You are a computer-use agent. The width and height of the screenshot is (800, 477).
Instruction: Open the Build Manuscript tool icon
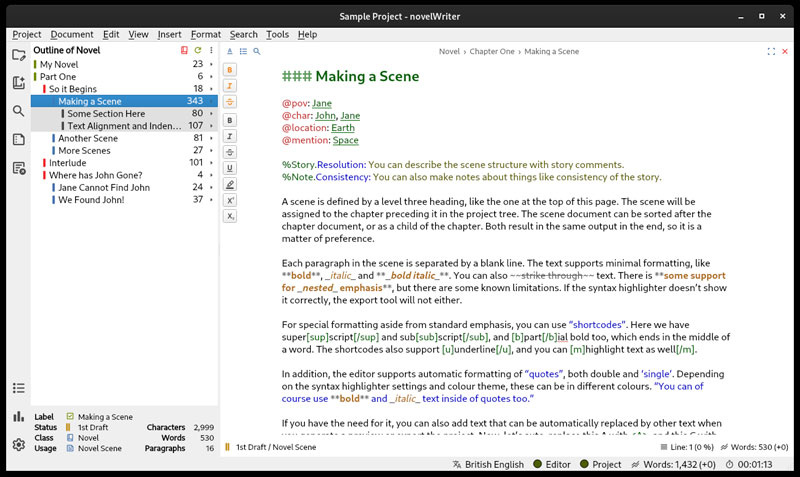[19, 168]
